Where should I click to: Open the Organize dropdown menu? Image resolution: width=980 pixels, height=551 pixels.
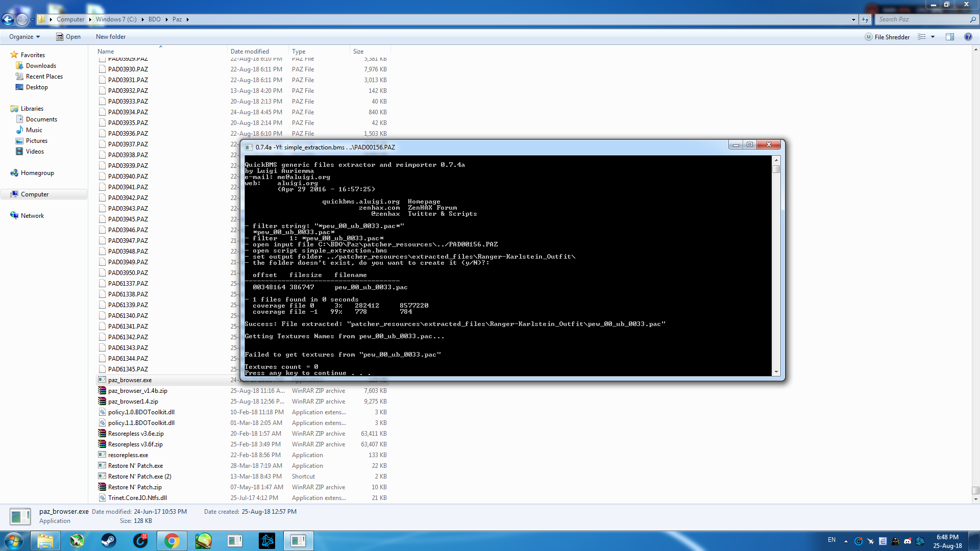tap(24, 37)
